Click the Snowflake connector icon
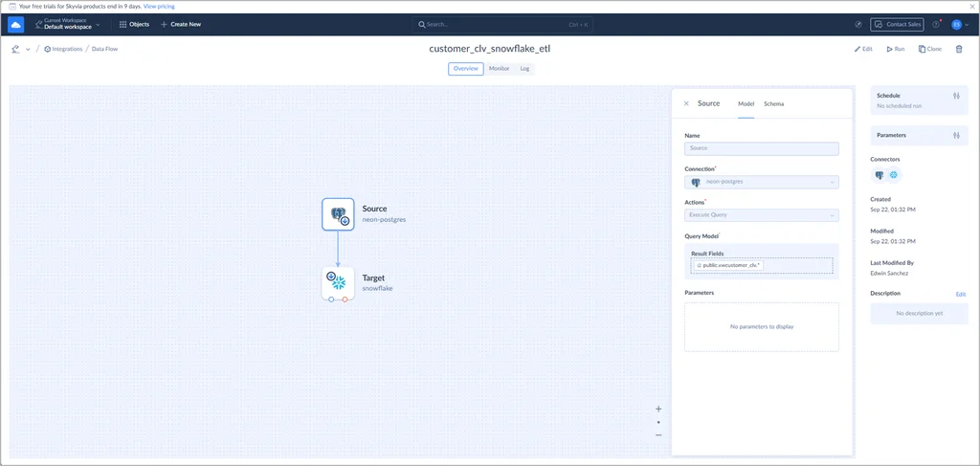980x466 pixels. 895,175
